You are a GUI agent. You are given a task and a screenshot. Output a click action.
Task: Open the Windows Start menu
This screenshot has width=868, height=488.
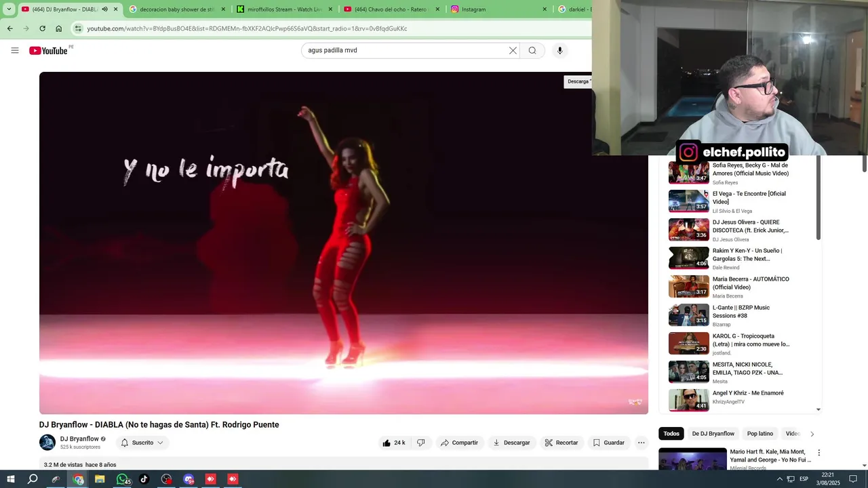coord(11,479)
